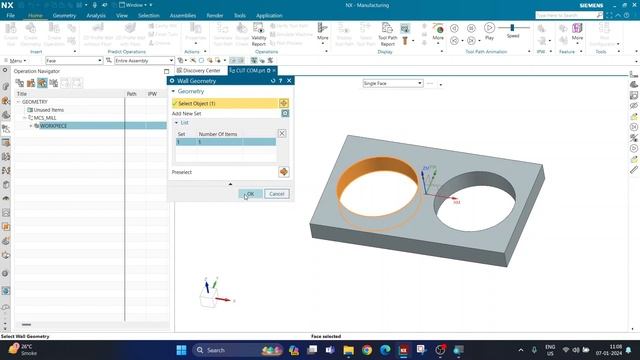640x360 pixels.
Task: Click the command search input field
Action: (566, 15)
